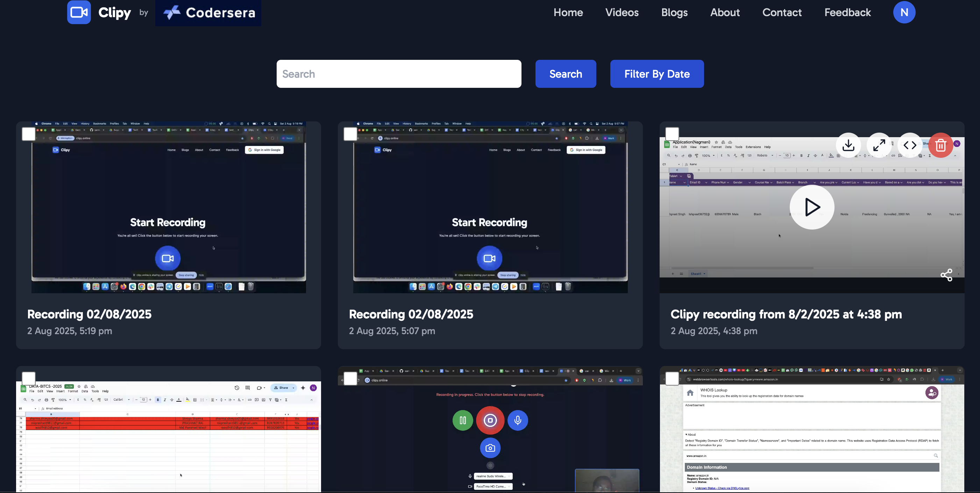Viewport: 980px width, 493px height.
Task: Open the Filter By Date dropdown
Action: (x=656, y=74)
